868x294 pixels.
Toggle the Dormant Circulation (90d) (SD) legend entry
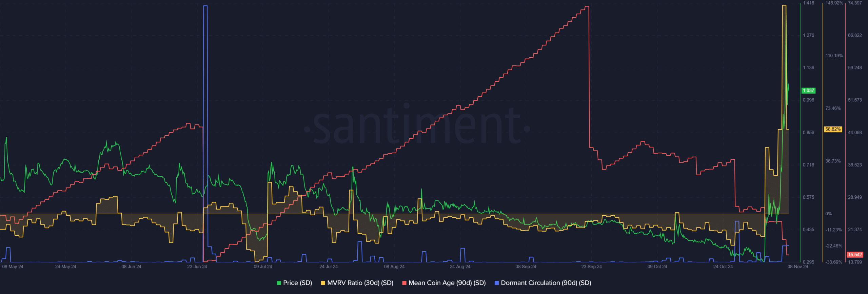(x=543, y=283)
